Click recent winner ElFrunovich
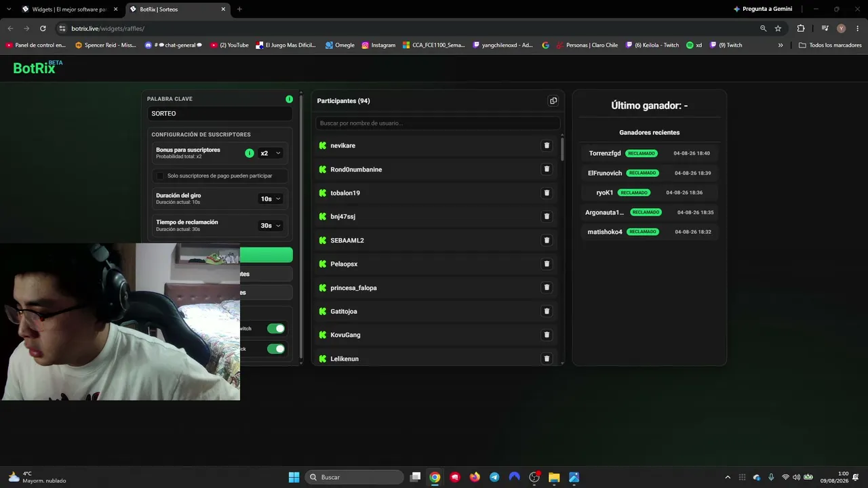Image resolution: width=868 pixels, height=488 pixels. point(605,173)
